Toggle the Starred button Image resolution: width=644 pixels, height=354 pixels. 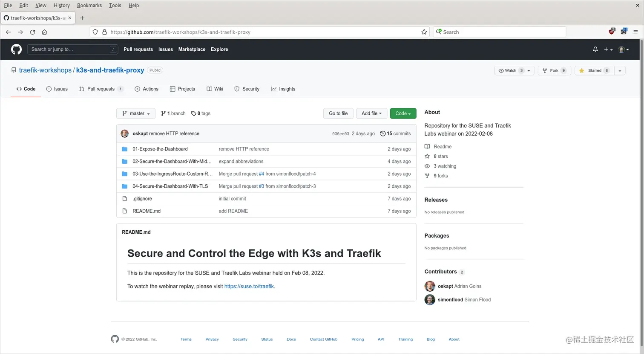[594, 71]
